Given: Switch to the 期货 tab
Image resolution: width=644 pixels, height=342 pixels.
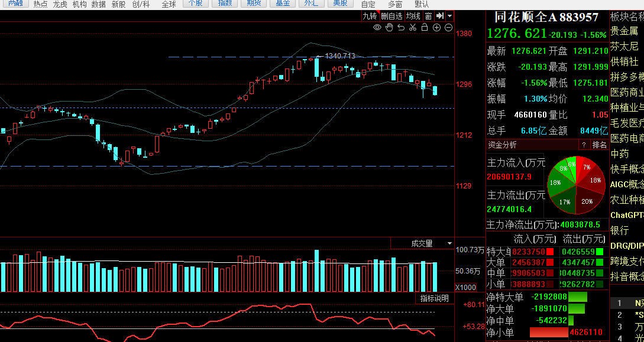Looking at the screenshot, I should pos(254,4).
